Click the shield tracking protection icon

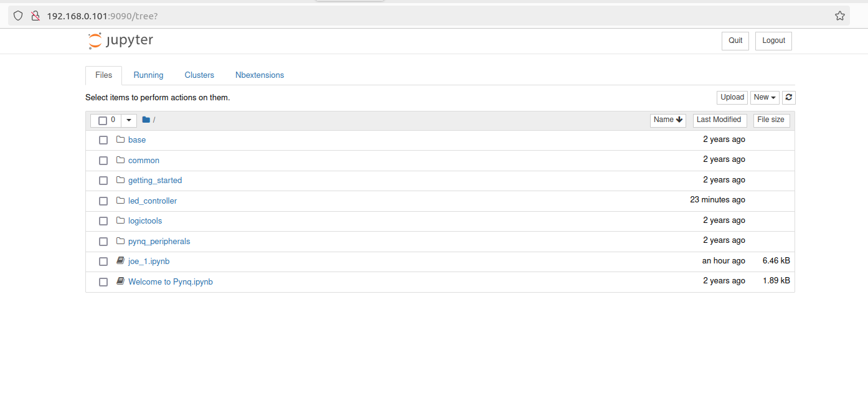click(x=19, y=16)
